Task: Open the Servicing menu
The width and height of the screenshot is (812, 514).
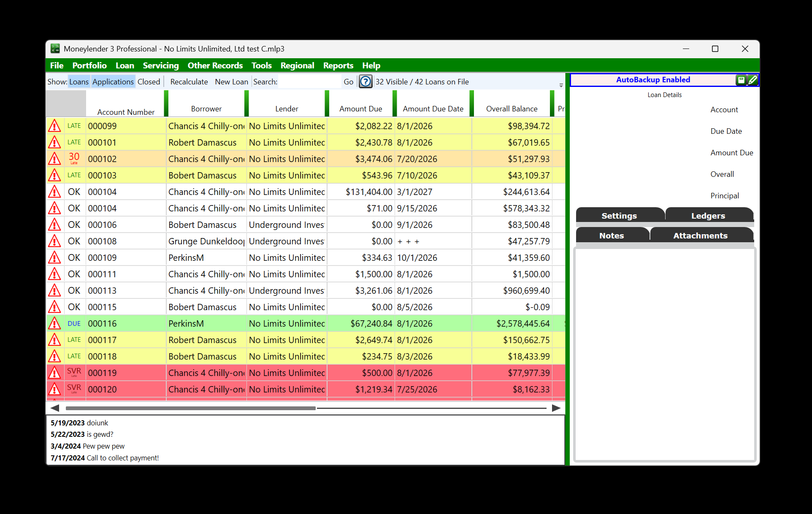Action: click(161, 65)
